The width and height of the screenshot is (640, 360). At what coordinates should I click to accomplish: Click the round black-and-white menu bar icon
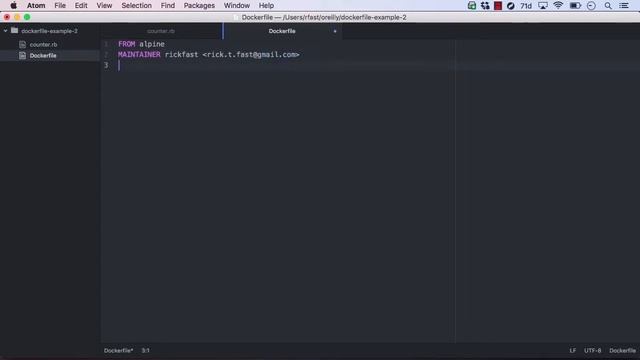point(510,6)
